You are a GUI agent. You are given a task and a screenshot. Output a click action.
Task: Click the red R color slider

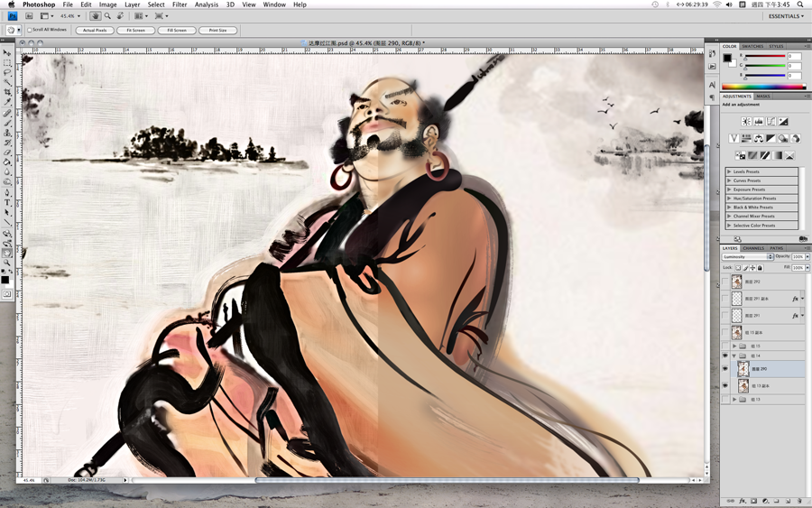[765, 57]
